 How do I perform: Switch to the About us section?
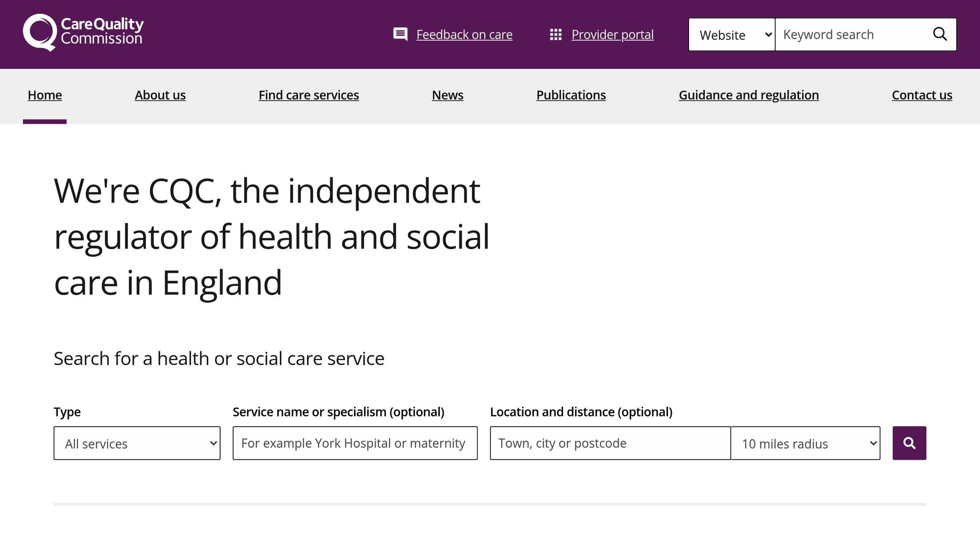click(160, 95)
